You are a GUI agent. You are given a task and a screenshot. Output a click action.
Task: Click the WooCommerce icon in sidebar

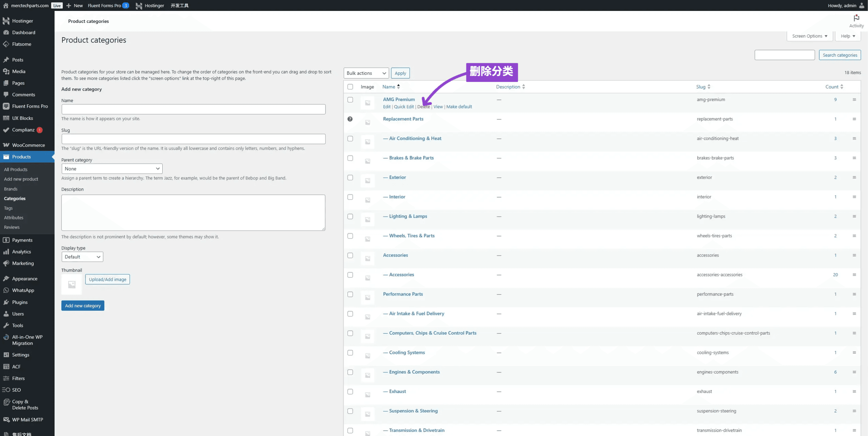click(6, 145)
